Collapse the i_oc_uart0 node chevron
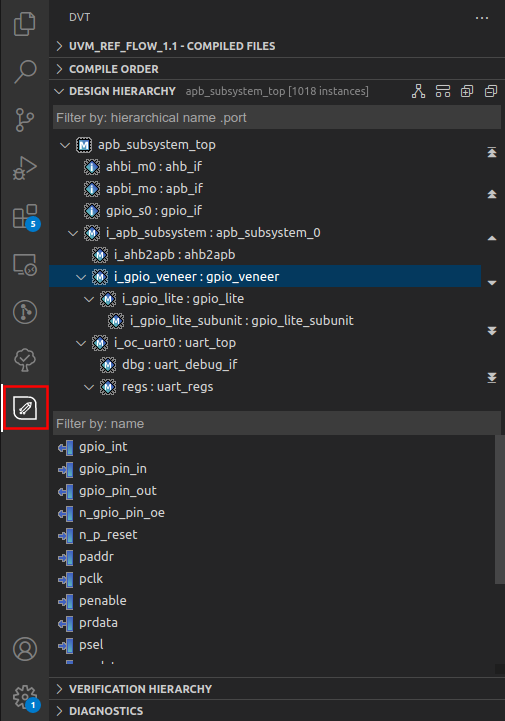Screen dimensions: 505x721 point(81,343)
